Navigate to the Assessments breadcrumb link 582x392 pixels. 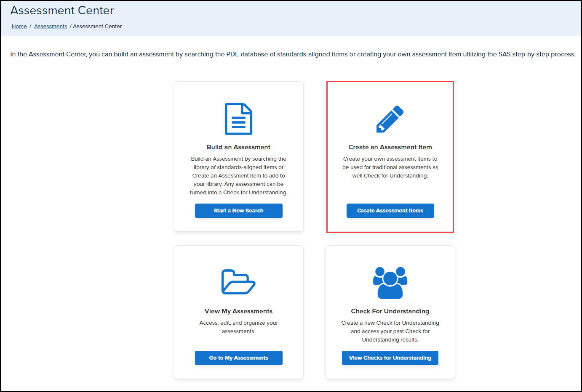coord(51,26)
